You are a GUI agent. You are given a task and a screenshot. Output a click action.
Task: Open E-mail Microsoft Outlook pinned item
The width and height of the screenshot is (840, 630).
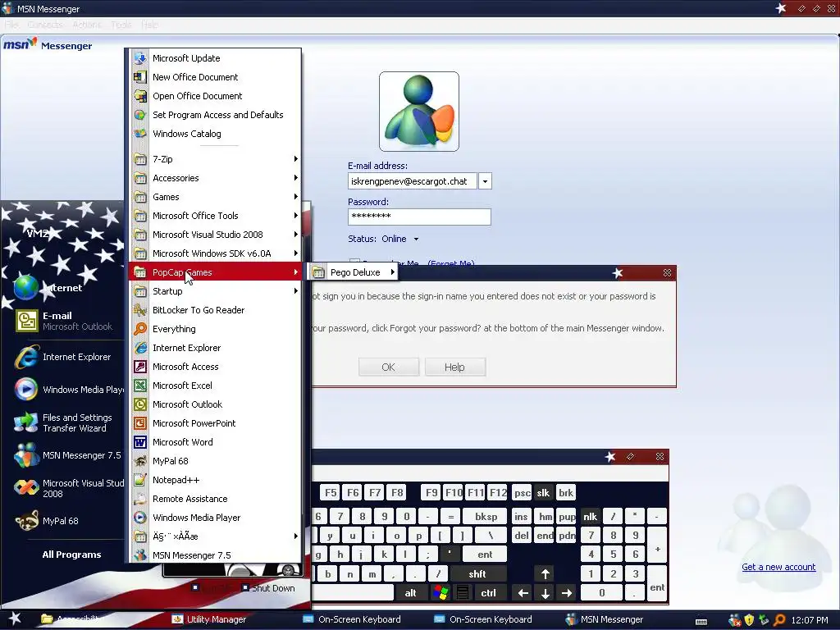[64, 321]
